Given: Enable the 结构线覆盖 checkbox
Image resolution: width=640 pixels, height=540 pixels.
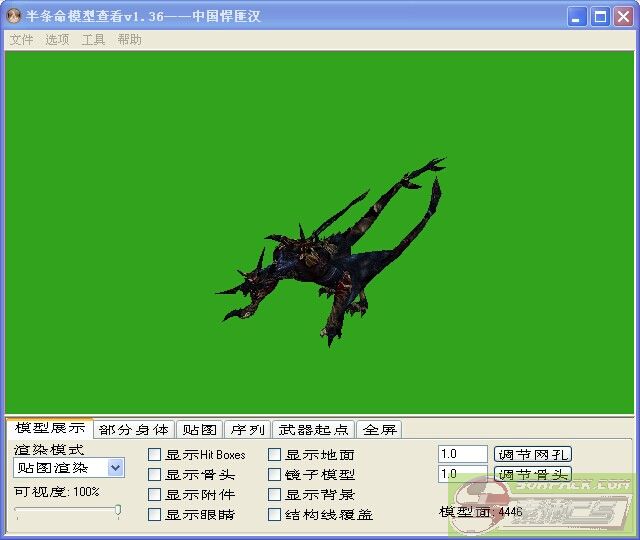Looking at the screenshot, I should coord(274,514).
